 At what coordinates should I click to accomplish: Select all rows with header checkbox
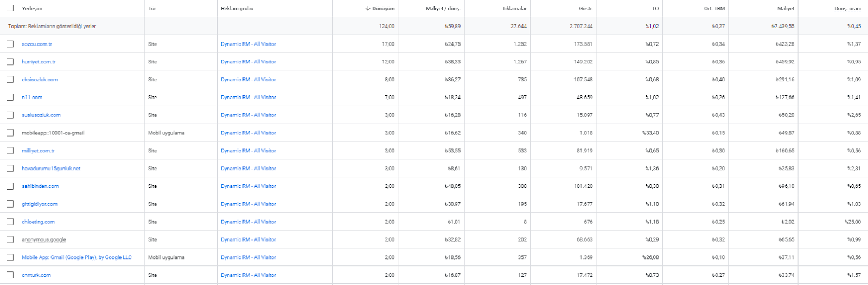coord(10,8)
